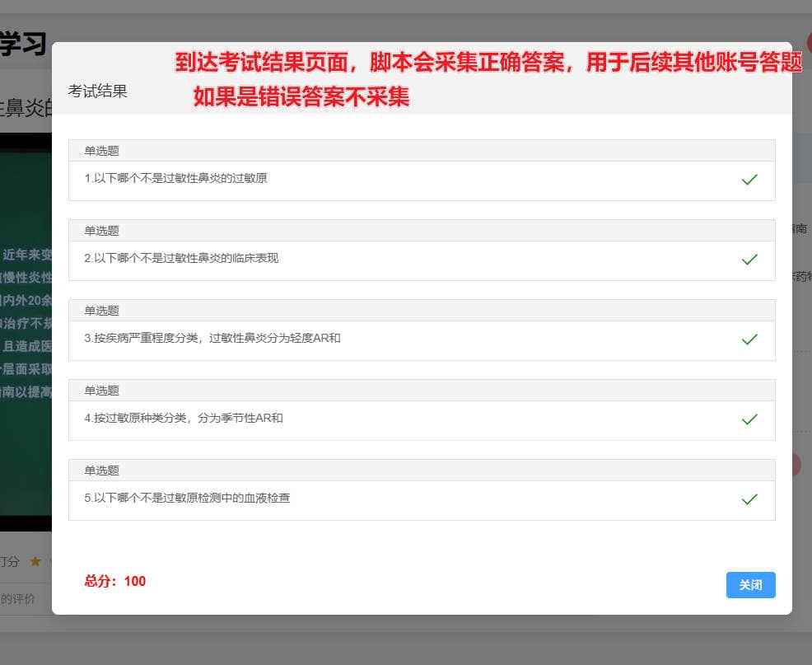
Task: Click the video player behind the dialog
Action: (25, 330)
